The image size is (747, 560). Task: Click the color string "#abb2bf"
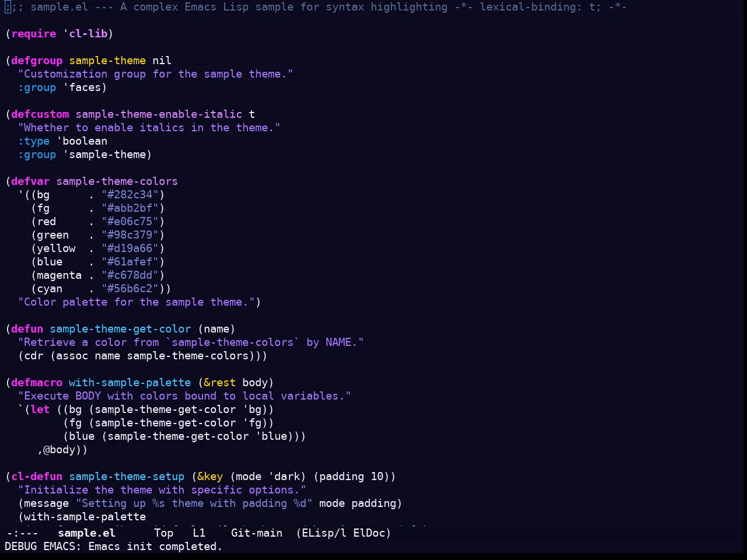(x=130, y=208)
